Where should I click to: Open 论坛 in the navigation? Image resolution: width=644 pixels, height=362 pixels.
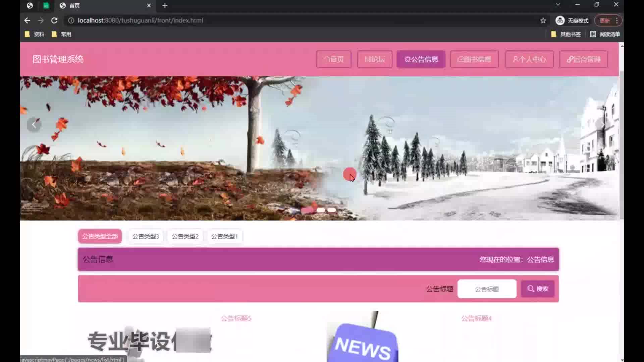click(x=375, y=59)
